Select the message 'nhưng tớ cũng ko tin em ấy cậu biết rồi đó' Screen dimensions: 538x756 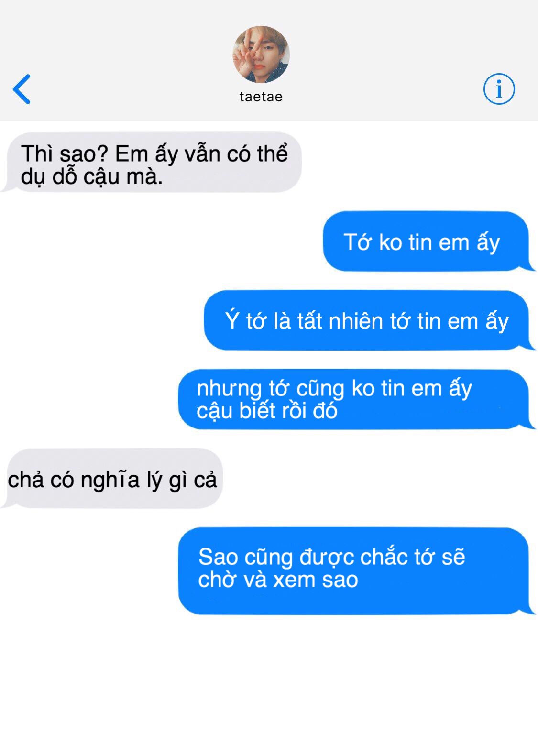(355, 399)
